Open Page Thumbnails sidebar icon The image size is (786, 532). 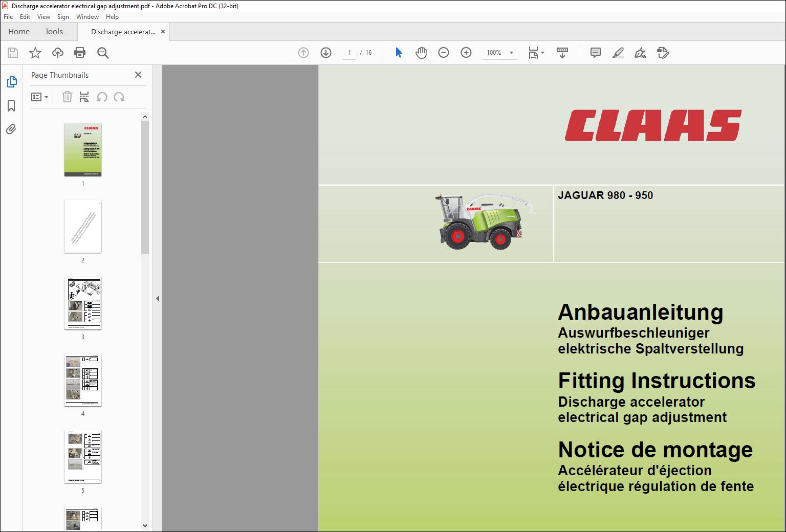pyautogui.click(x=11, y=82)
